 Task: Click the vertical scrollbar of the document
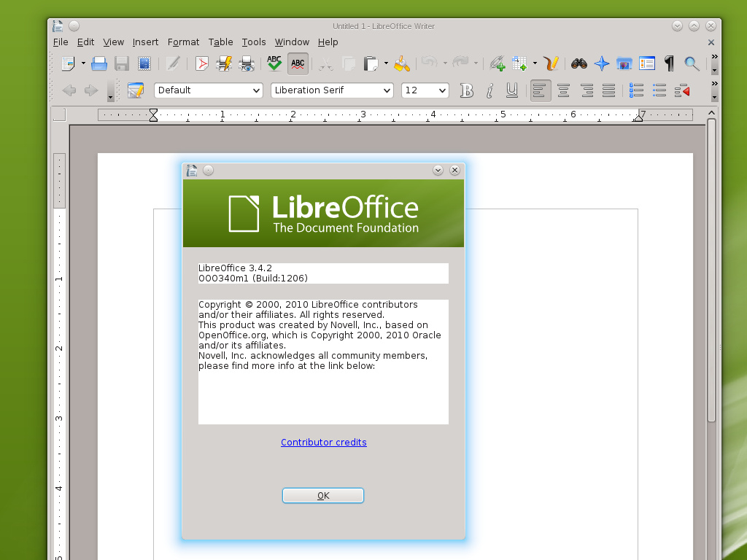pyautogui.click(x=711, y=270)
